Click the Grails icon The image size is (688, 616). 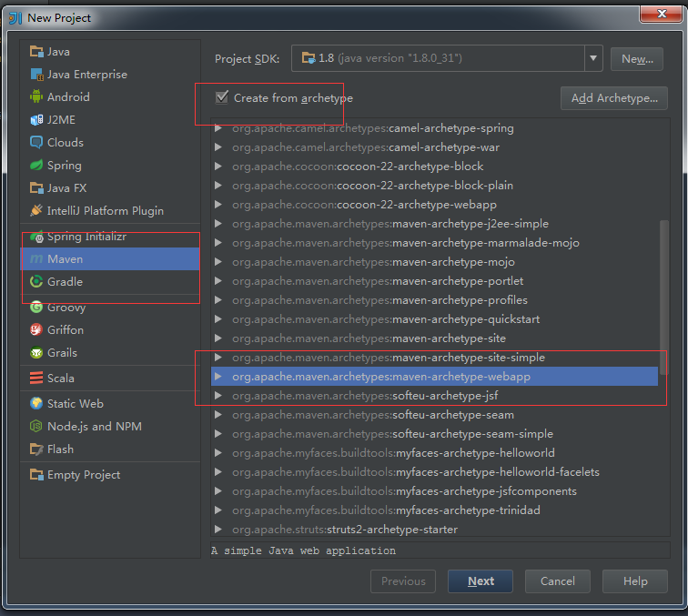coord(36,353)
